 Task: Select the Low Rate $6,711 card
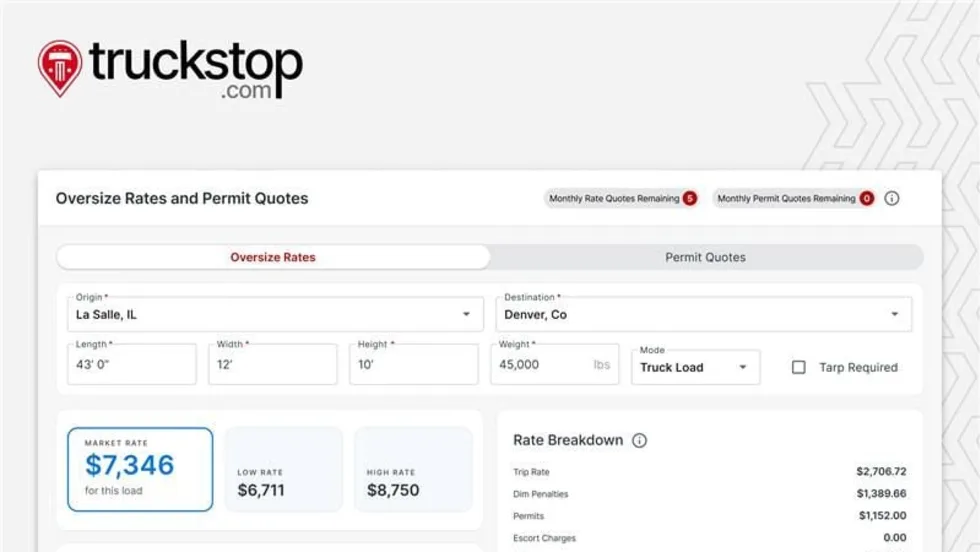pos(284,469)
